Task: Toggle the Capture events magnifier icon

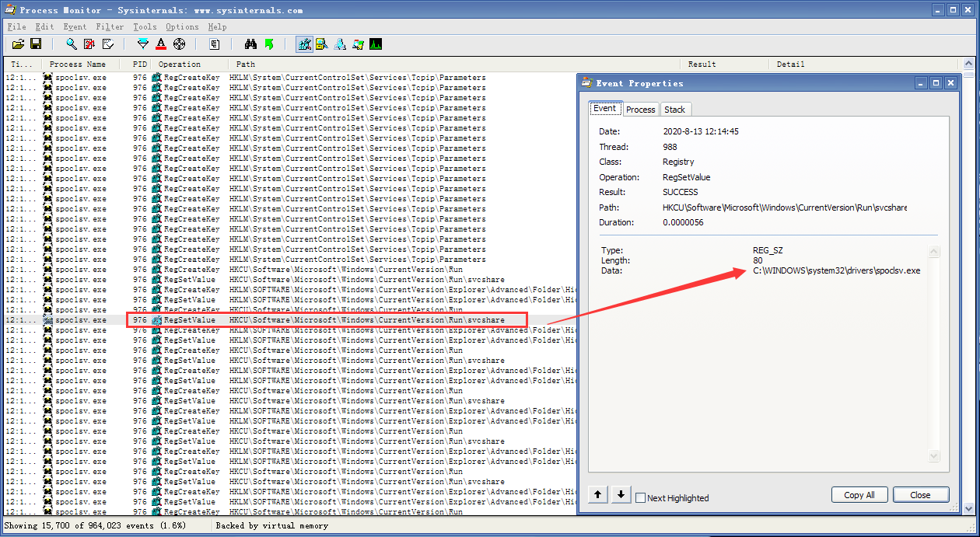Action: [72, 44]
